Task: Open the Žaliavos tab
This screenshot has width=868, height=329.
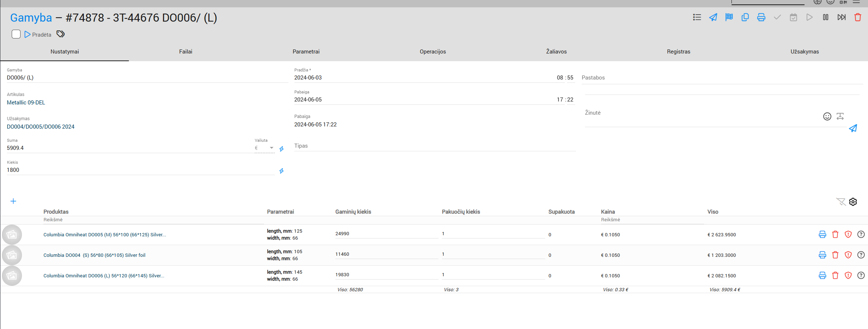Action: (556, 52)
